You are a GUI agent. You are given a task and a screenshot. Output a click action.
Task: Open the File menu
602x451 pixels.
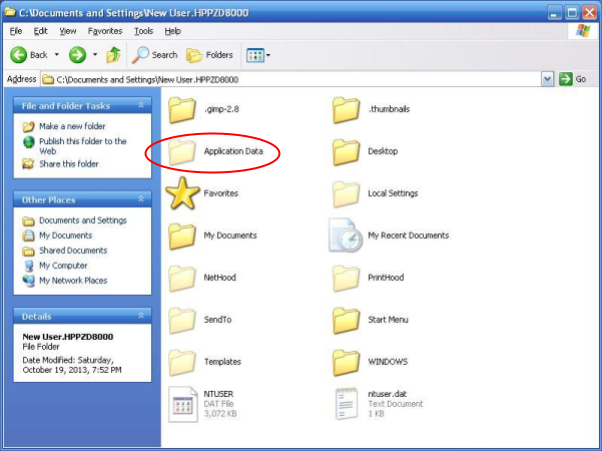coord(16,31)
